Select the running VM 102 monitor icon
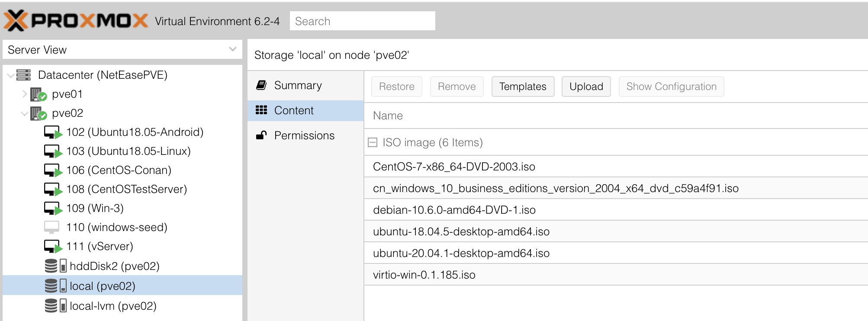 (x=53, y=132)
